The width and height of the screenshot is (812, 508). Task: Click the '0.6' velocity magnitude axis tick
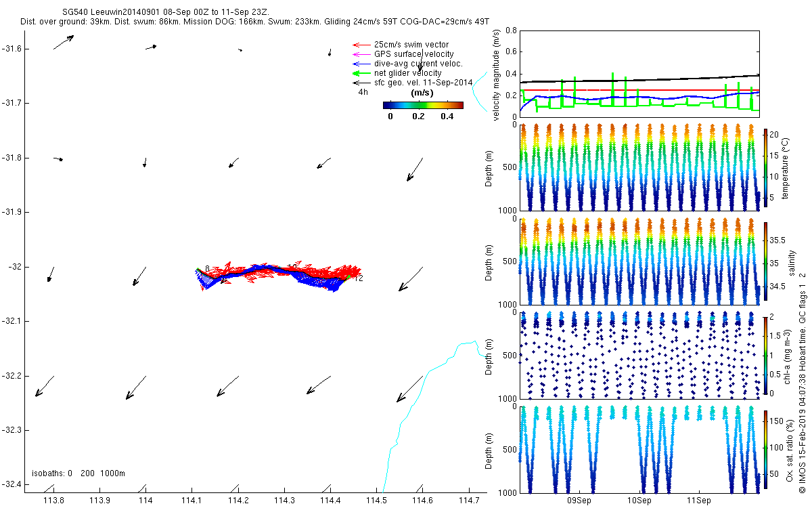click(510, 52)
